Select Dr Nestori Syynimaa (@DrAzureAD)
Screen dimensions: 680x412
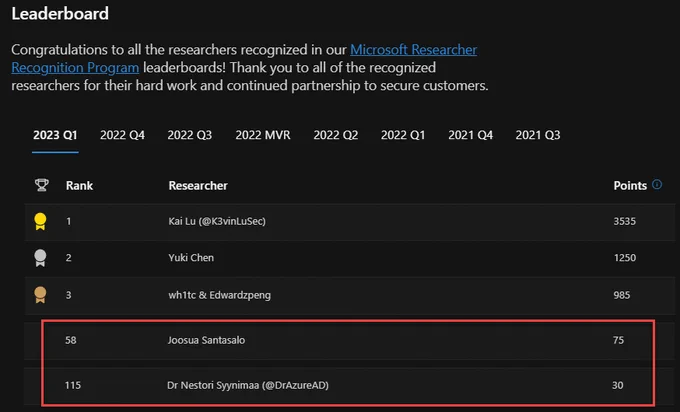(x=248, y=385)
